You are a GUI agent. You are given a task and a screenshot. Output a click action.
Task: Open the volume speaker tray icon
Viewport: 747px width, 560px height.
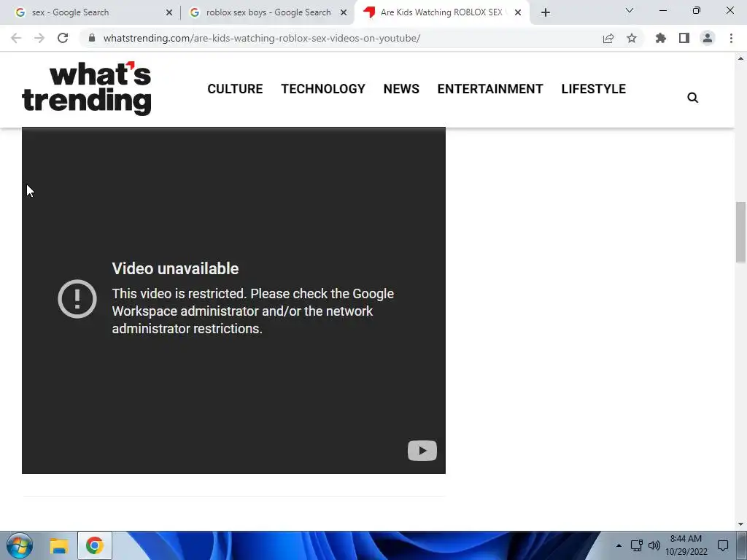[x=654, y=545]
